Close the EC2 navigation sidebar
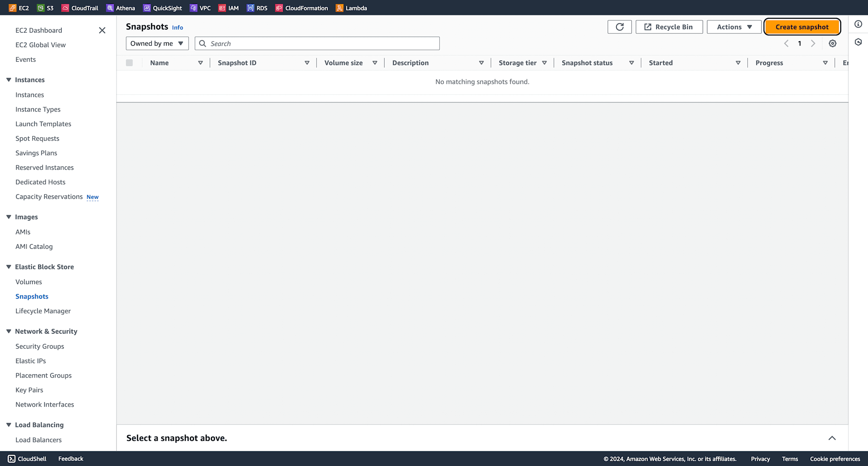Screen dimensions: 868x466 click(x=102, y=30)
